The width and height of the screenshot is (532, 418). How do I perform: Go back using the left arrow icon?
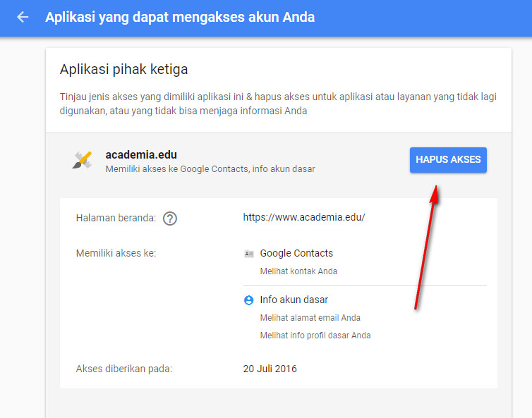pos(23,17)
